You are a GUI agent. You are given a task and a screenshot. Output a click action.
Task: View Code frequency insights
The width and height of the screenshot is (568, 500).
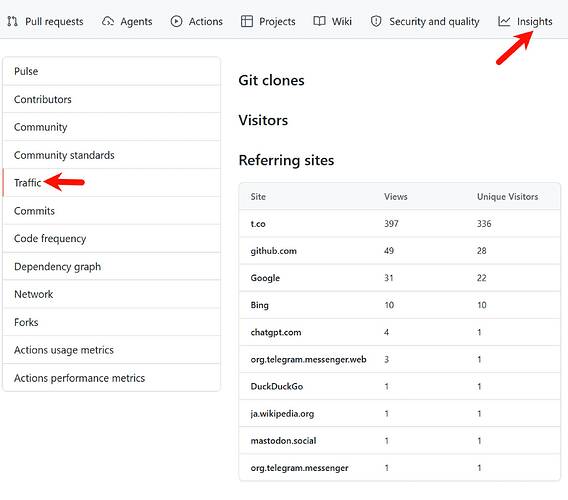112,238
